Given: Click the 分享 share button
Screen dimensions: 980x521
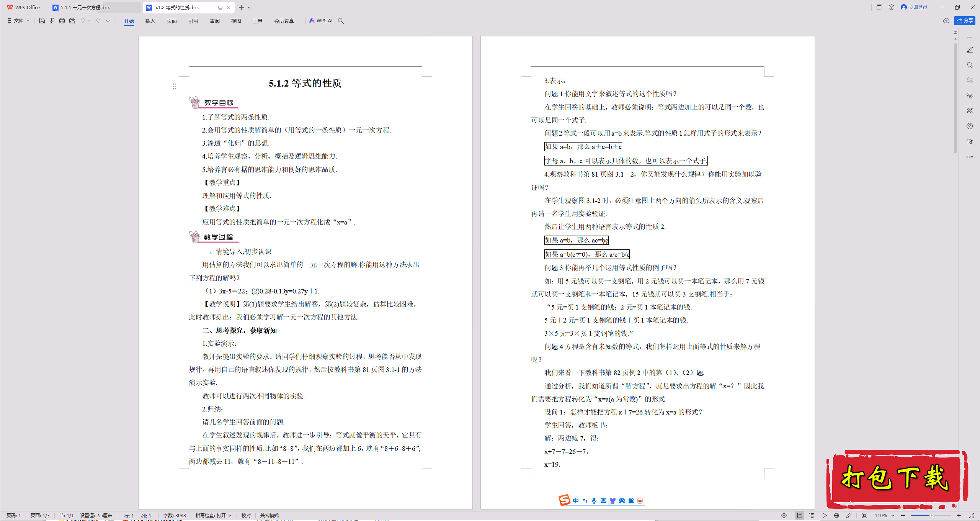Looking at the screenshot, I should point(964,21).
